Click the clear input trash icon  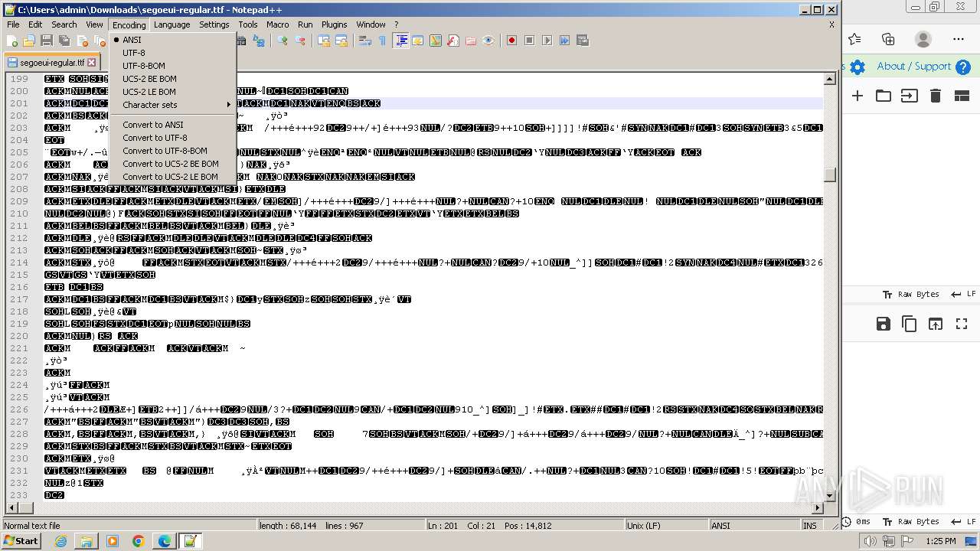click(x=935, y=96)
